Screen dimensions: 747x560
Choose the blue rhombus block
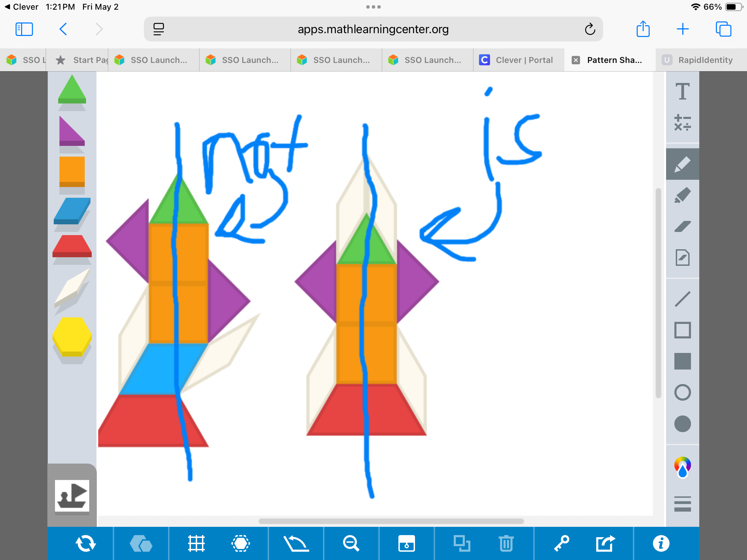click(72, 210)
